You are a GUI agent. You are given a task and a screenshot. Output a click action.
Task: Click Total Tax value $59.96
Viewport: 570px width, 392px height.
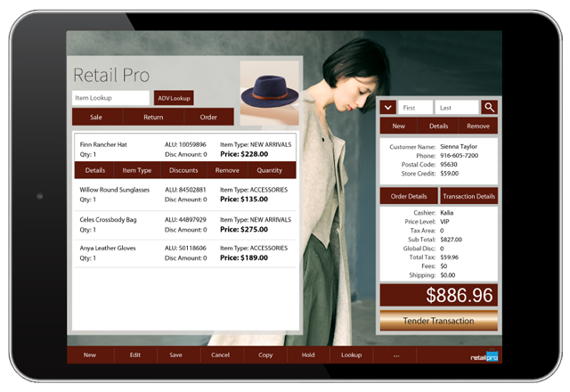[449, 257]
